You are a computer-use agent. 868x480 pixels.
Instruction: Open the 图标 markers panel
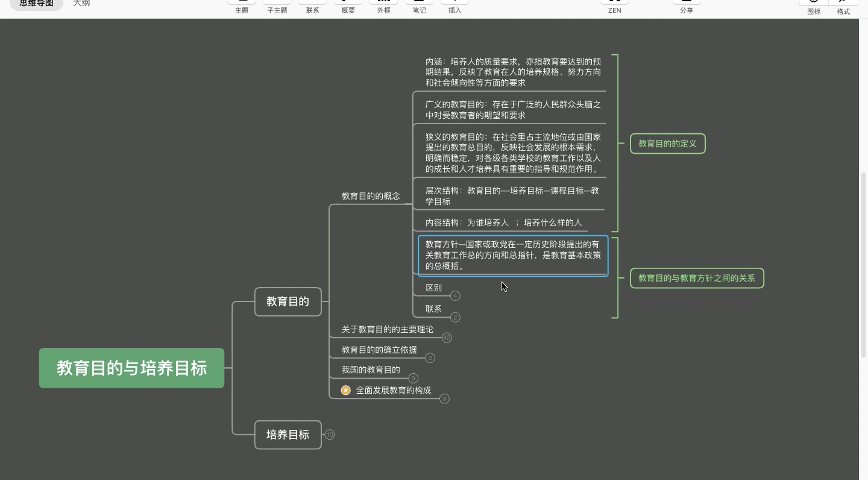814,7
